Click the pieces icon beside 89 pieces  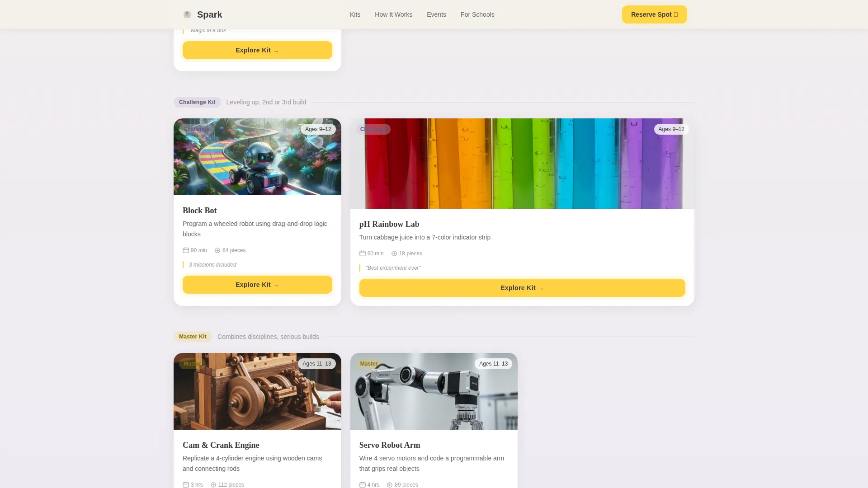click(x=390, y=485)
